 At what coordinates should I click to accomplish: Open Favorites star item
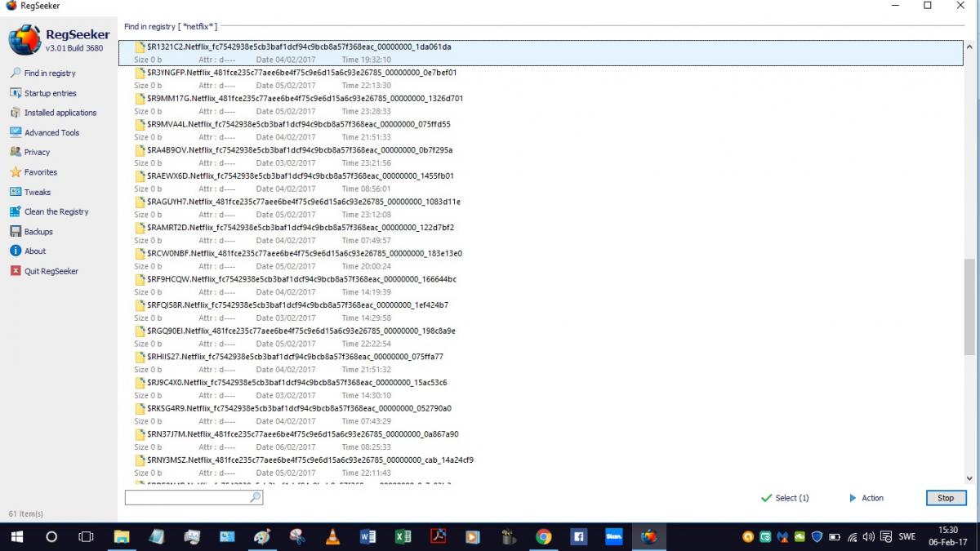point(33,172)
